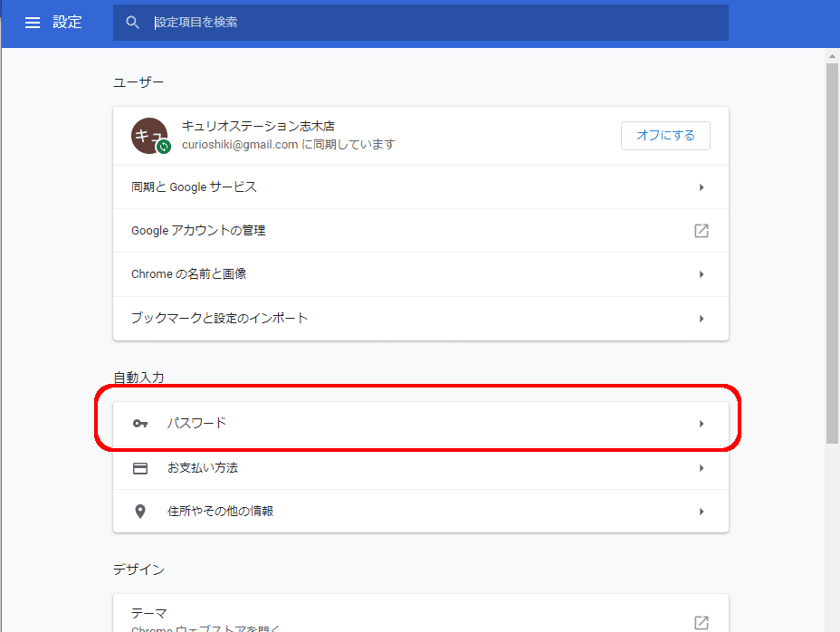Click external link icon for Google アカウントの管理
This screenshot has width=840, height=632.
[x=702, y=231]
